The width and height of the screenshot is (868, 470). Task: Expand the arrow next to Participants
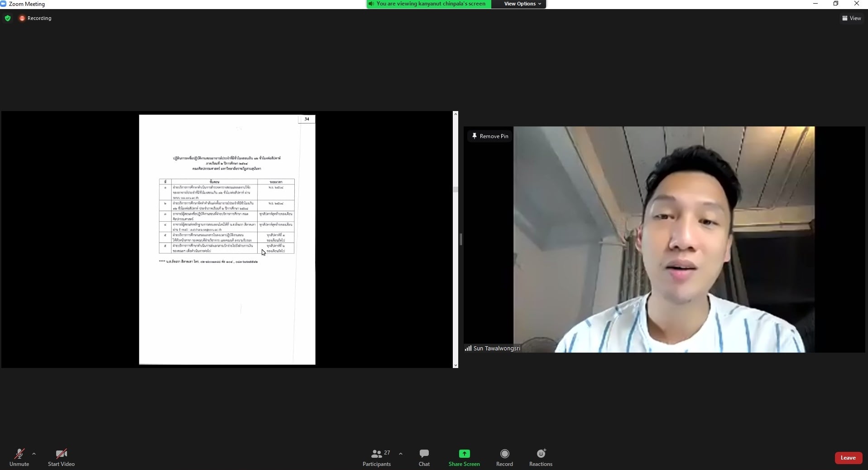click(x=401, y=453)
